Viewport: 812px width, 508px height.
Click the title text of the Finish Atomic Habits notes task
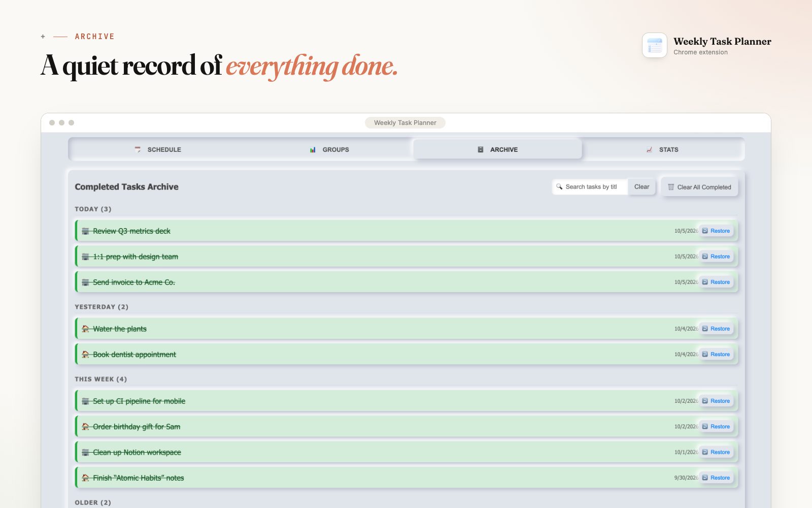139,478
